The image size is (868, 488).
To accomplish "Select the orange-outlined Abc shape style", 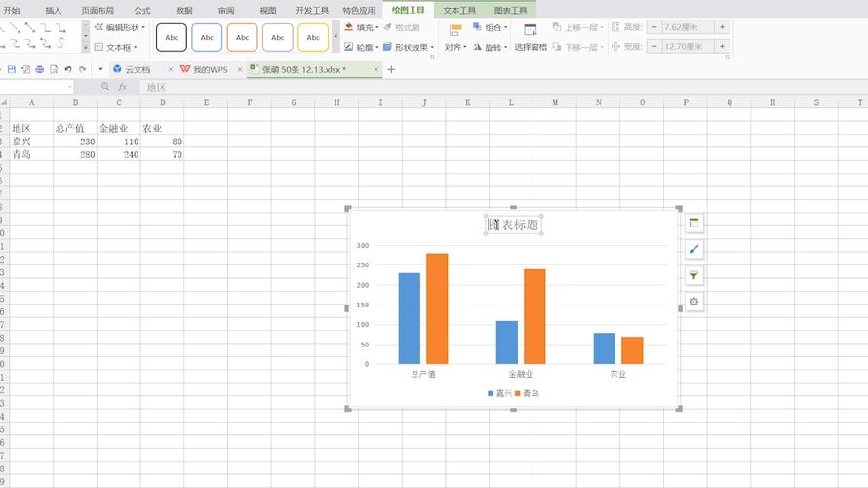I will pos(242,37).
